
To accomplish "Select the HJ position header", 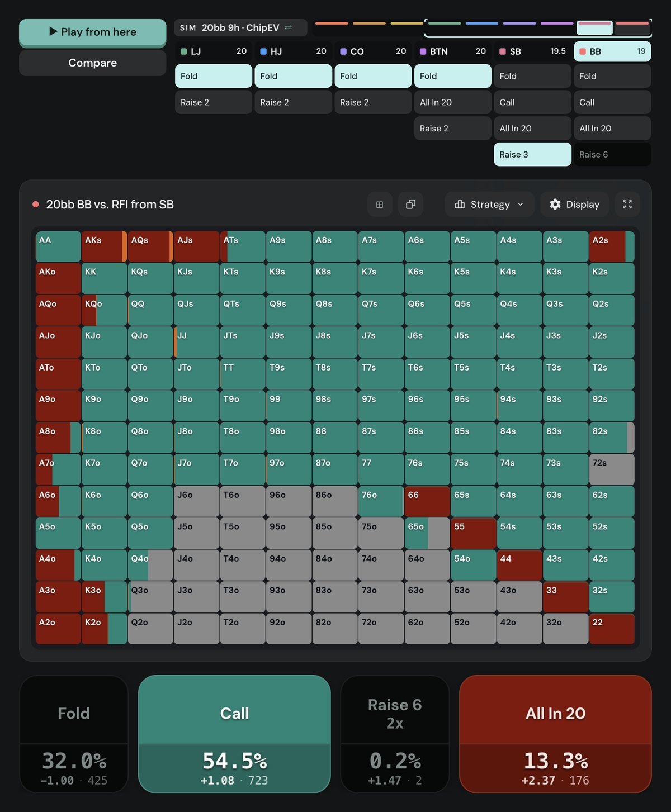I will pyautogui.click(x=294, y=51).
